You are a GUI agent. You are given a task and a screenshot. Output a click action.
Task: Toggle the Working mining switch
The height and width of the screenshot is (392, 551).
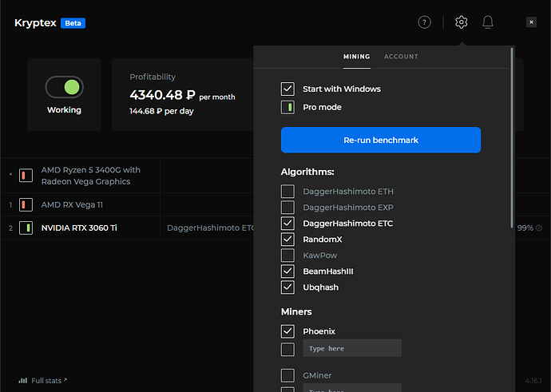click(65, 87)
